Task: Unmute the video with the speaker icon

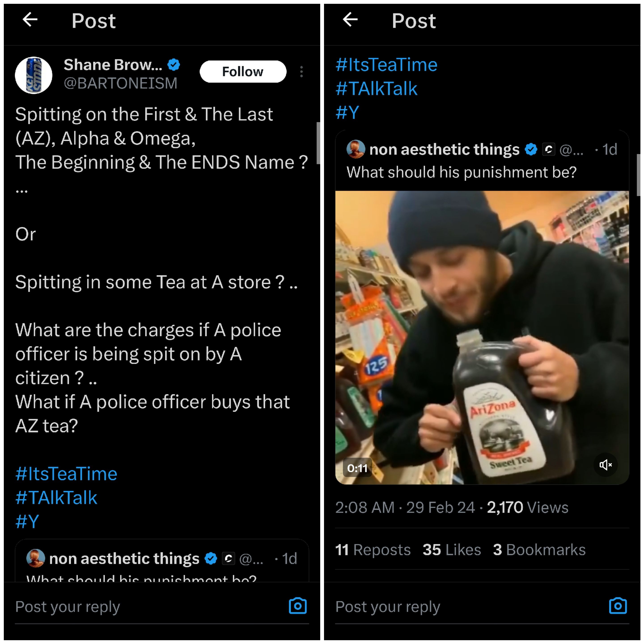Action: 605,465
